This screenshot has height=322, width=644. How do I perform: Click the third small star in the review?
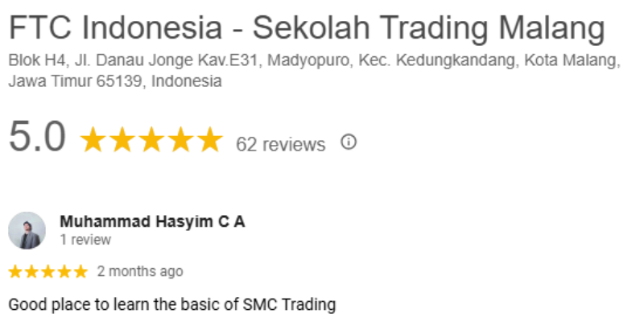click(48, 271)
